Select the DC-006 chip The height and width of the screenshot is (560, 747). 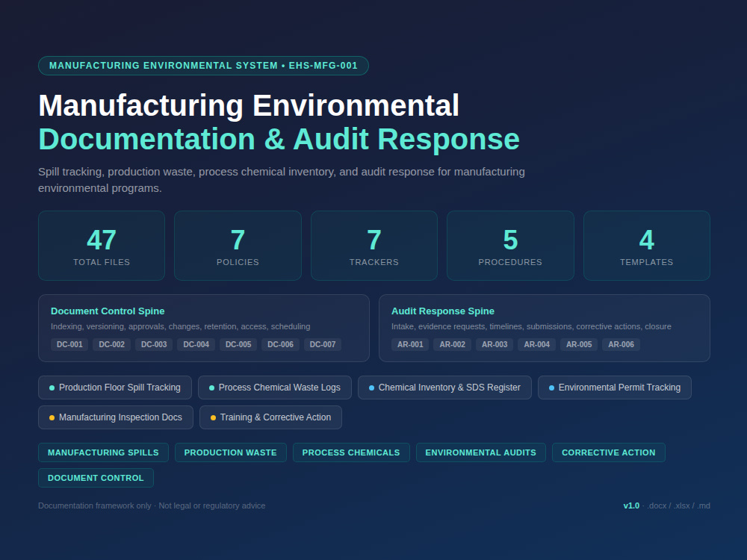click(x=280, y=344)
